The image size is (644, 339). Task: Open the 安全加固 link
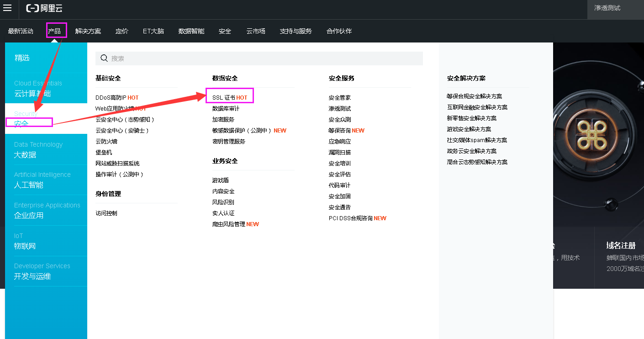(x=340, y=196)
